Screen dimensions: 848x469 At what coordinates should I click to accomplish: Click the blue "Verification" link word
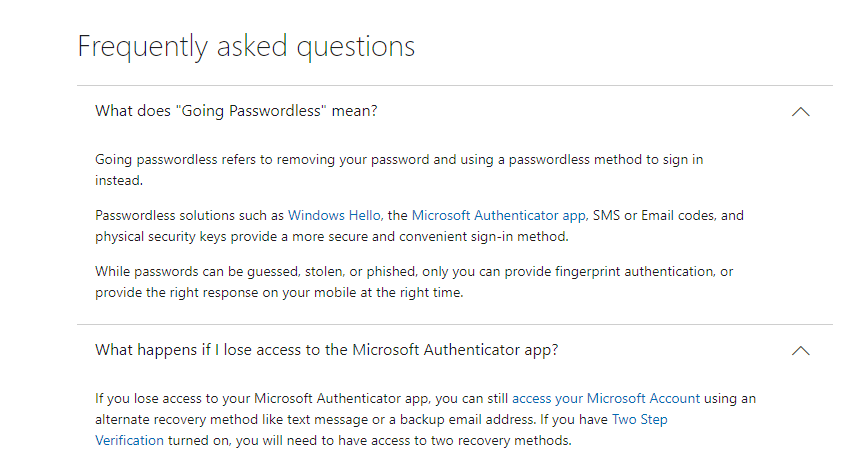pyautogui.click(x=129, y=441)
